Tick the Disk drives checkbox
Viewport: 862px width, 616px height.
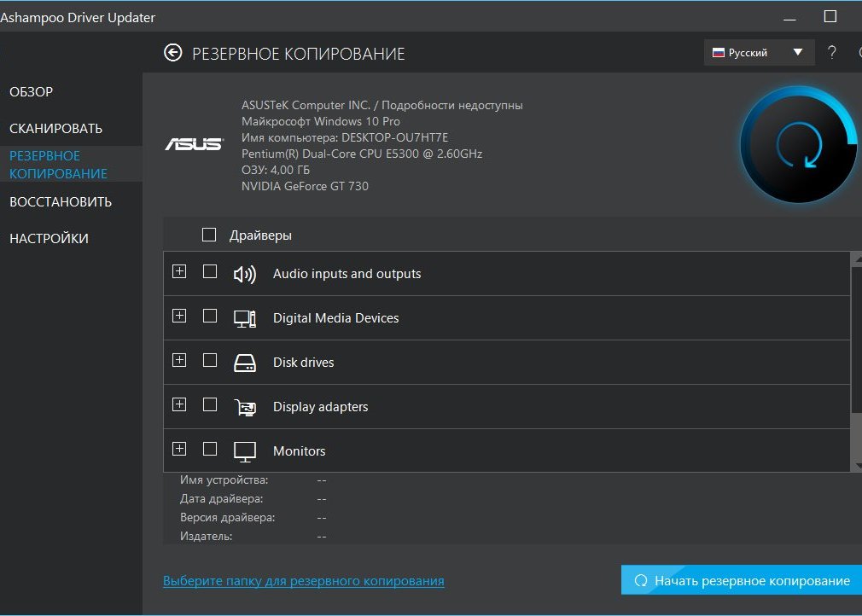[x=209, y=361]
